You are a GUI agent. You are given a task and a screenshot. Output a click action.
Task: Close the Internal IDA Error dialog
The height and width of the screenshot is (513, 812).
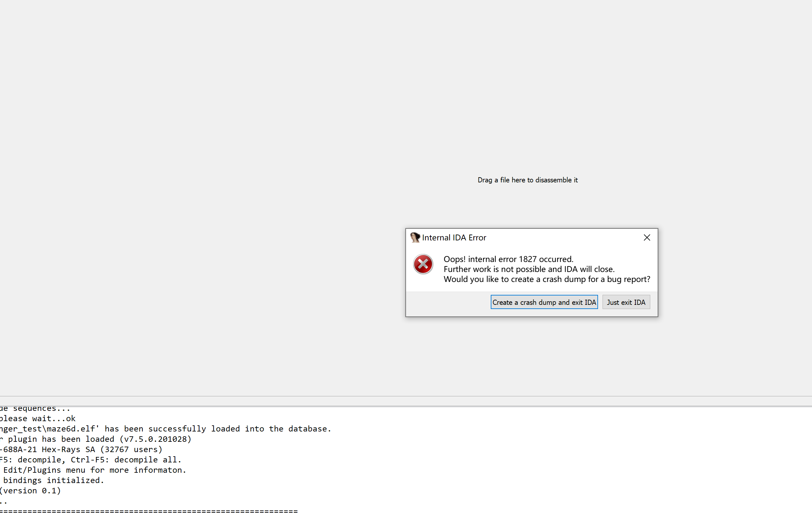(x=646, y=238)
